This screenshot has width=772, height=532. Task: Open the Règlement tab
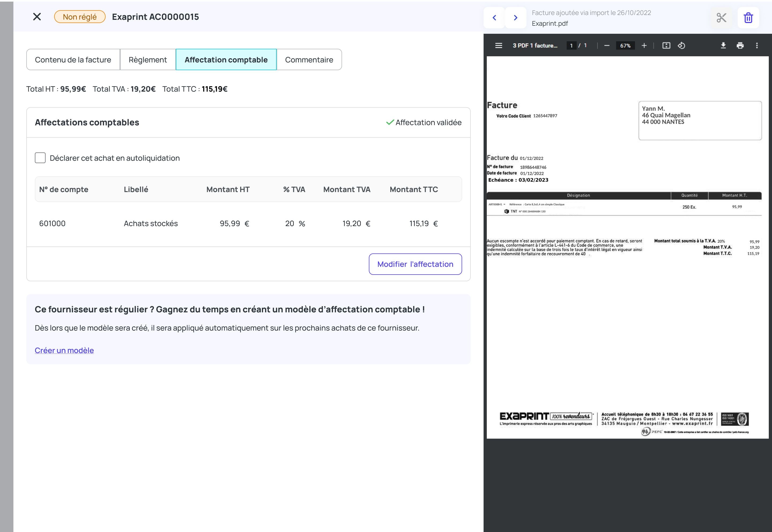[148, 60]
